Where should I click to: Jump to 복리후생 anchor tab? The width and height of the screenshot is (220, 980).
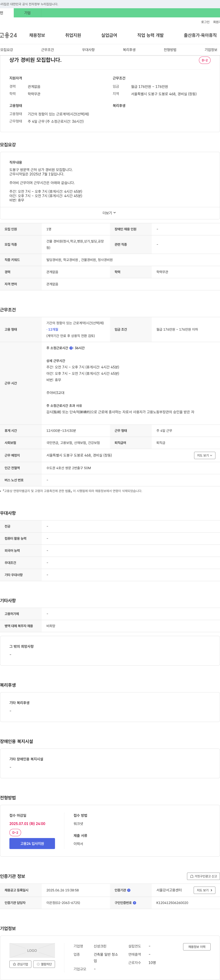(x=129, y=50)
